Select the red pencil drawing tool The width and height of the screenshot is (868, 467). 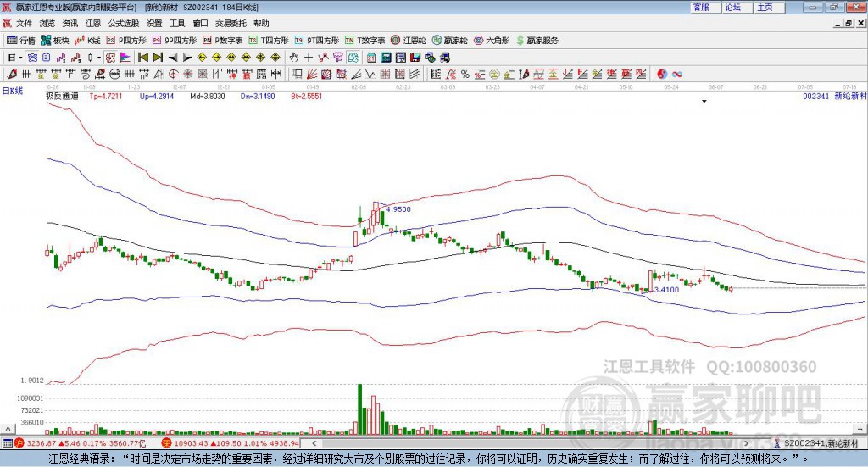(x=12, y=74)
